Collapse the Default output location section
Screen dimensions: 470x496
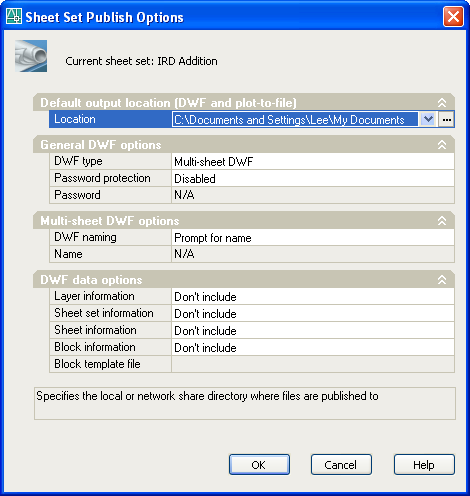(x=442, y=103)
